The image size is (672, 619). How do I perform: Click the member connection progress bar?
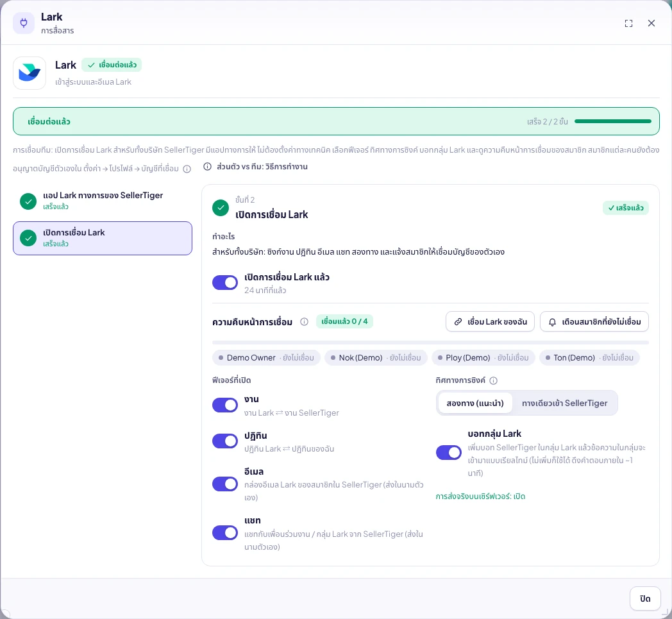[x=431, y=343]
